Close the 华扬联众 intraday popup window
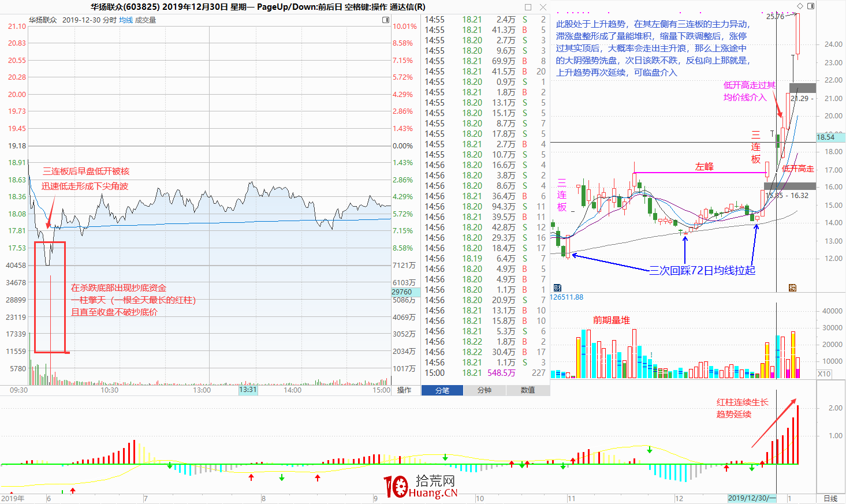This screenshot has height=504, width=846. point(543,7)
